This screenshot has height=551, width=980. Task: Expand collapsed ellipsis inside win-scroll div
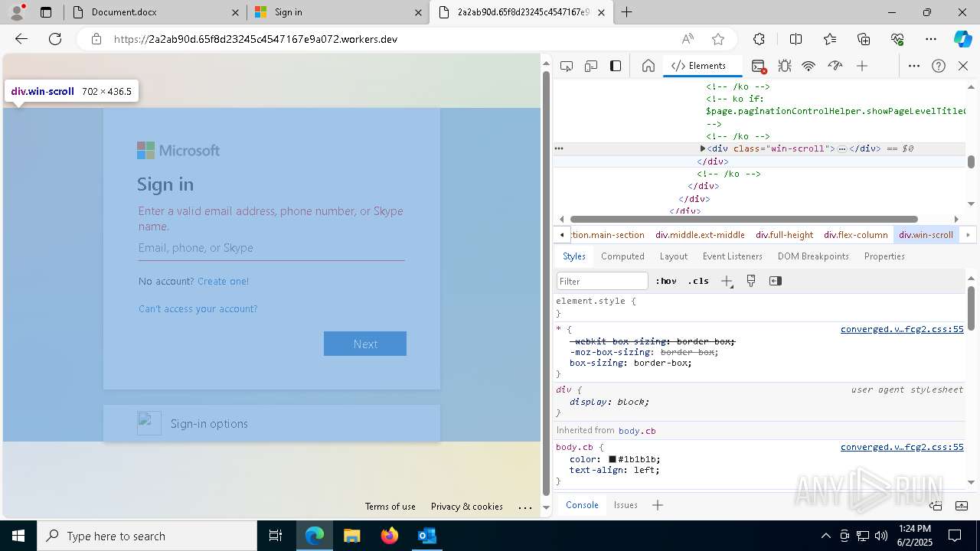[x=842, y=149]
